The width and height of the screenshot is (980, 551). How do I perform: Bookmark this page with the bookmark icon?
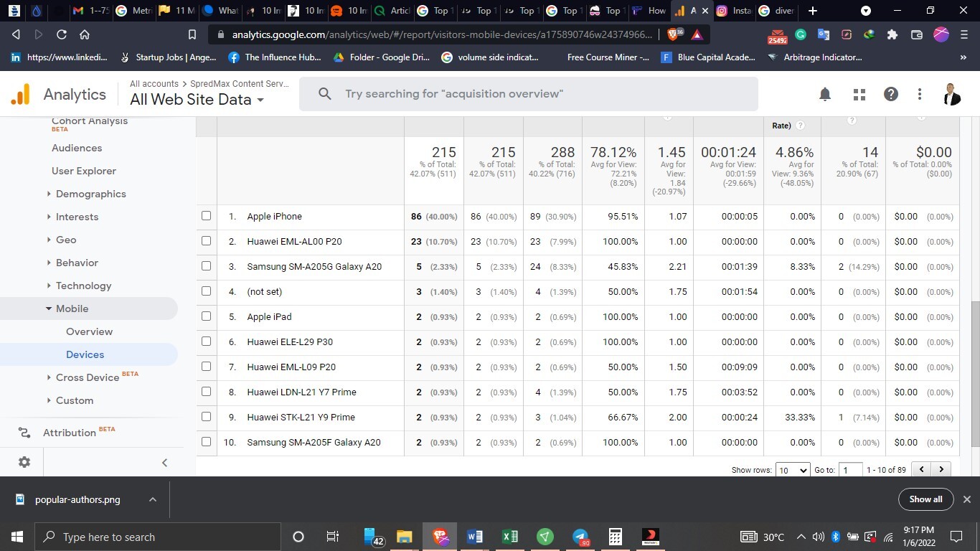pos(192,34)
